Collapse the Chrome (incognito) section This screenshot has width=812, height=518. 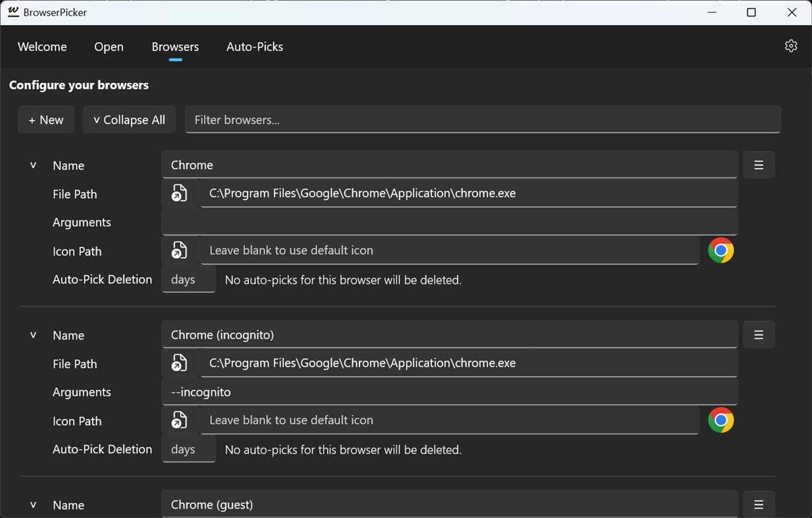click(33, 335)
